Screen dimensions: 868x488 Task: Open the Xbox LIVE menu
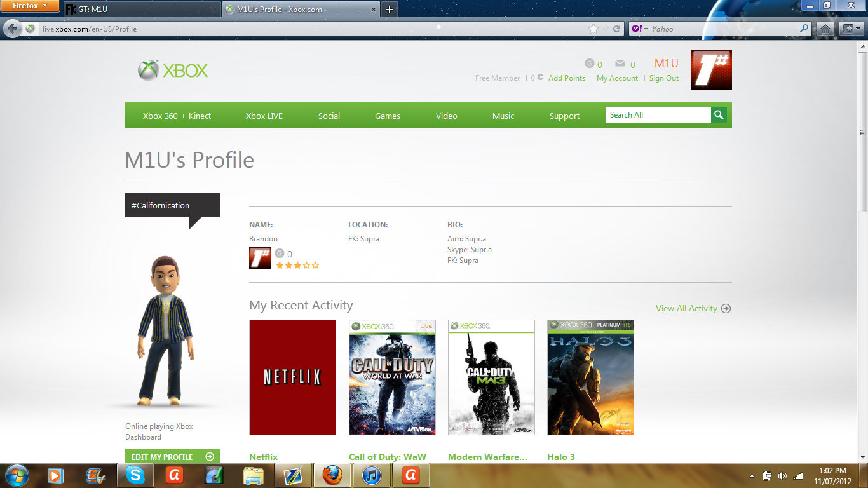(264, 116)
